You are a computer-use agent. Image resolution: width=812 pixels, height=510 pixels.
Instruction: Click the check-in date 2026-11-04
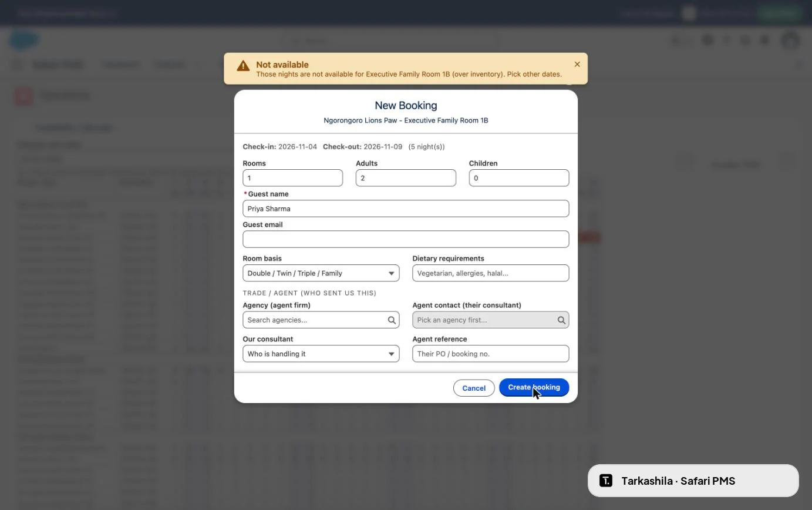pyautogui.click(x=298, y=147)
